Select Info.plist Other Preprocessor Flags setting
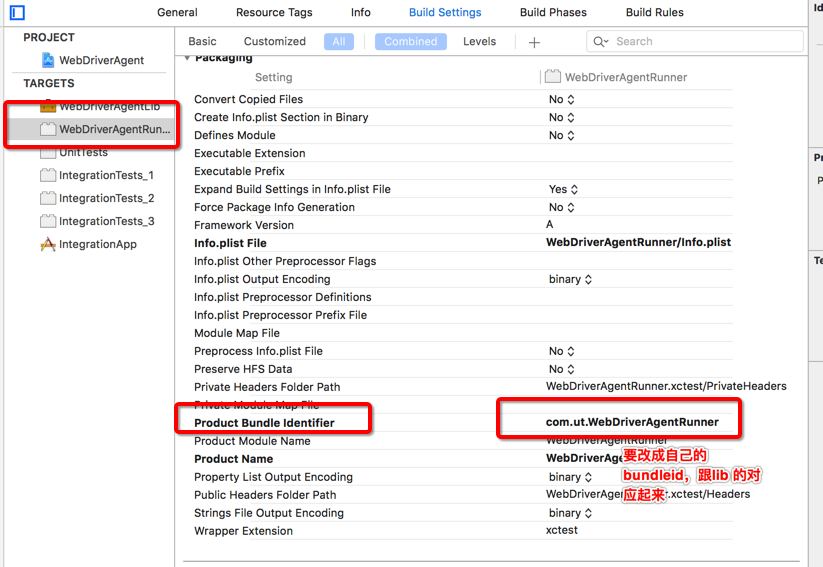The width and height of the screenshot is (823, 567). point(285,261)
